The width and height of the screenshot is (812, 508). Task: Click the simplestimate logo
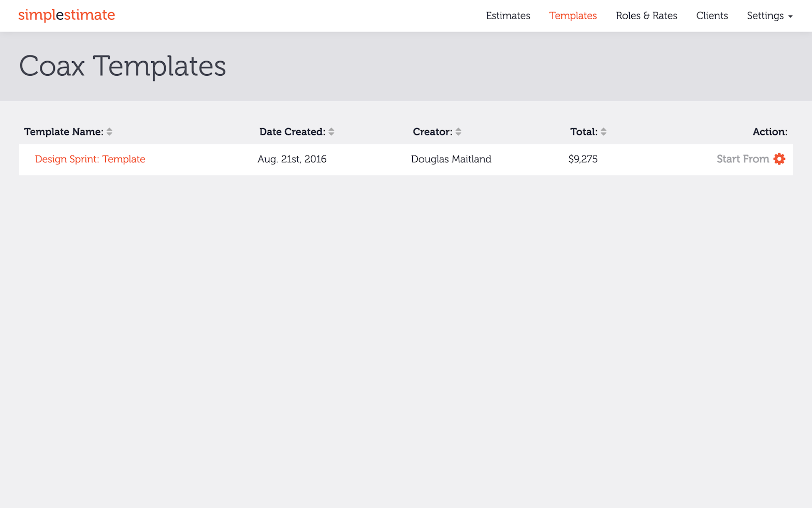[66, 15]
